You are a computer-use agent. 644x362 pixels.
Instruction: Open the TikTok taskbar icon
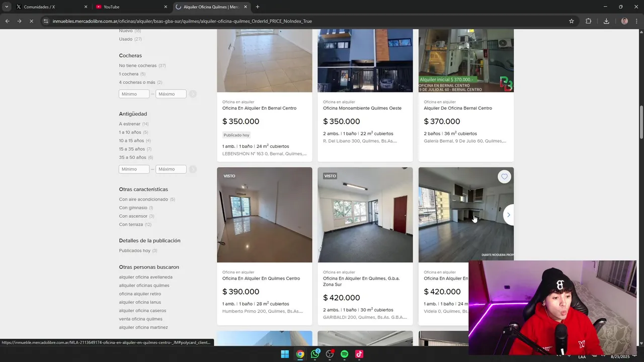359,354
